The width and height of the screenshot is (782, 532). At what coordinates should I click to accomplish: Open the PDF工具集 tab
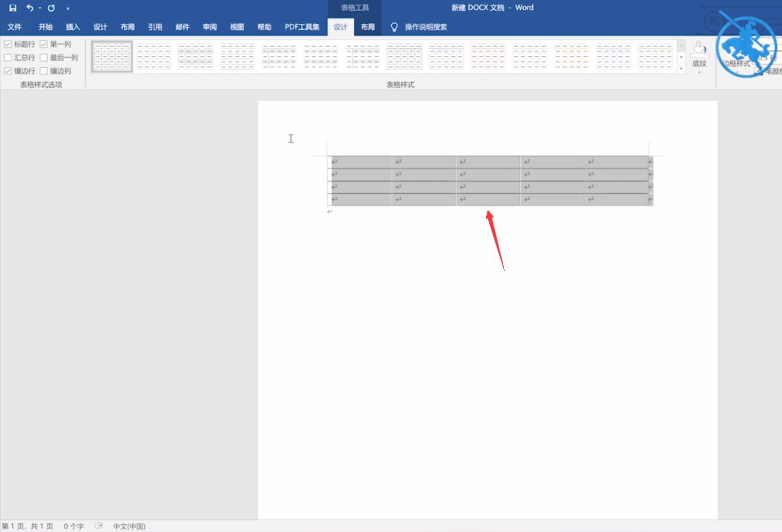(x=302, y=27)
